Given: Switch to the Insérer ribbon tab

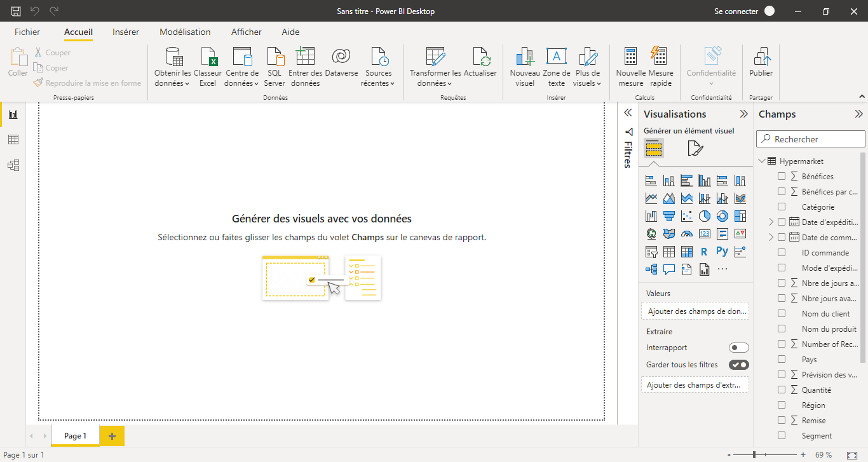Looking at the screenshot, I should (126, 32).
